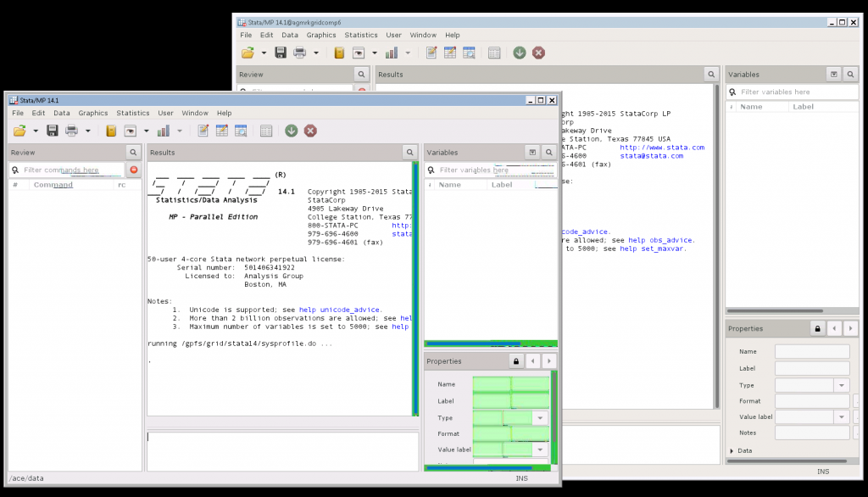
Task: Click the Viewer icon in front Stata window
Action: click(130, 131)
